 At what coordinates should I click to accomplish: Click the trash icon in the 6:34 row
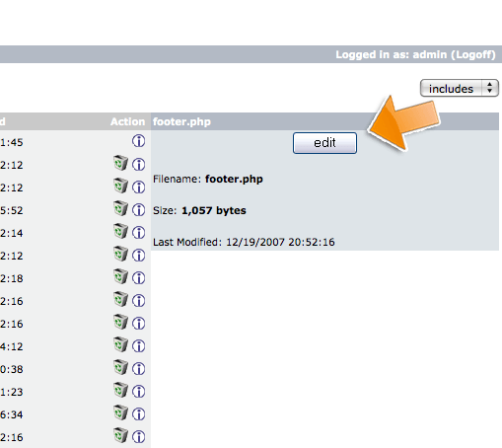(x=120, y=413)
